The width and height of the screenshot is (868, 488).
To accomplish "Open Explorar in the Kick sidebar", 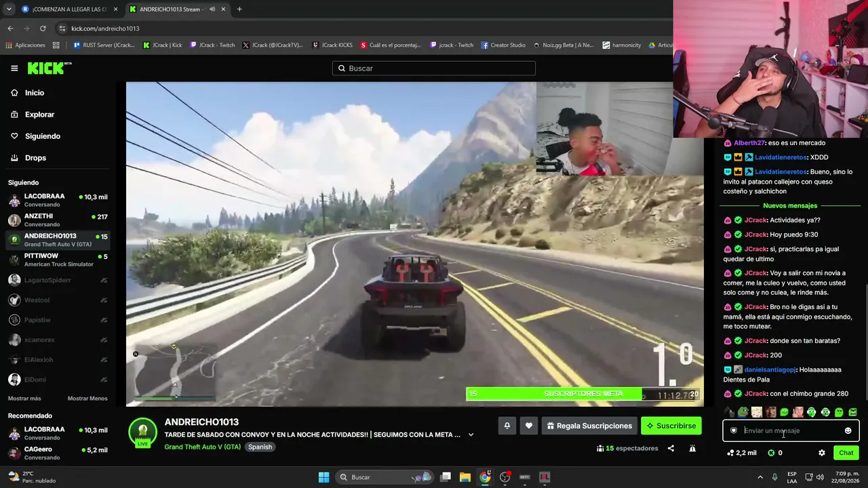I will click(39, 115).
